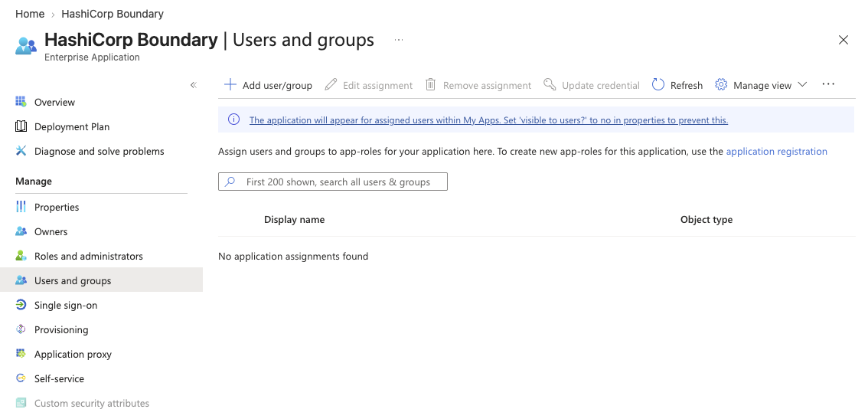Open Overview in the sidebar
The height and width of the screenshot is (419, 868).
click(x=54, y=102)
